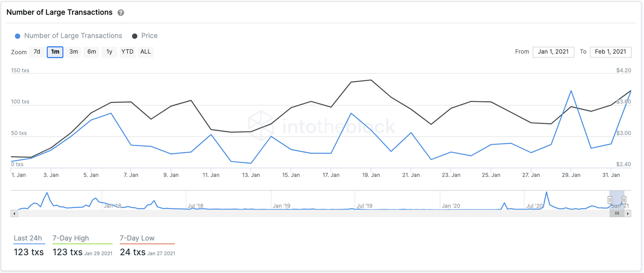The width and height of the screenshot is (644, 273).
Task: Click the navigator left scroll arrow
Action: (15, 213)
